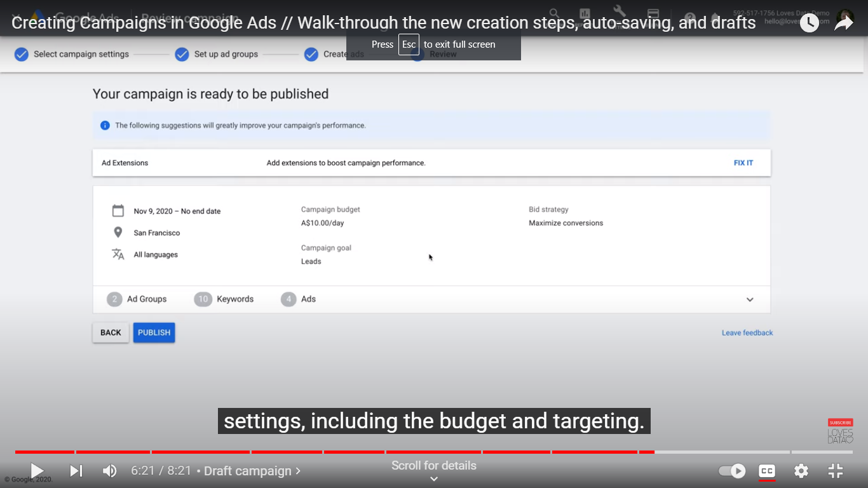Open video settings gear
Image resolution: width=868 pixels, height=488 pixels.
coord(801,471)
